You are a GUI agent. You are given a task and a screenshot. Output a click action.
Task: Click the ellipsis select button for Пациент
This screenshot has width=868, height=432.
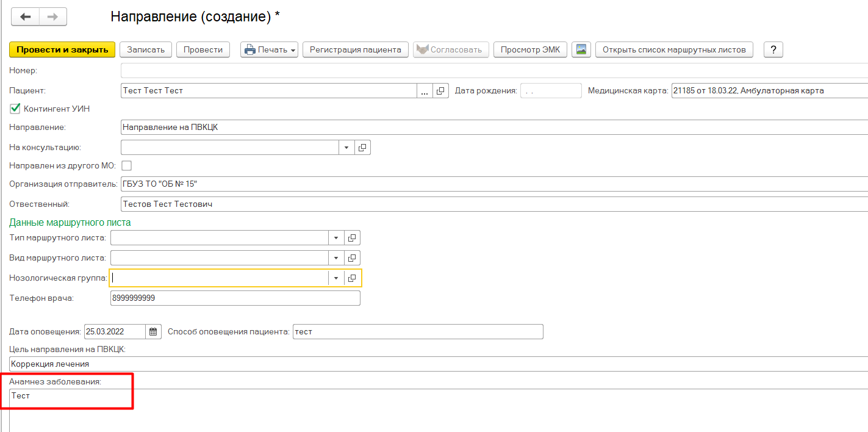pos(425,91)
